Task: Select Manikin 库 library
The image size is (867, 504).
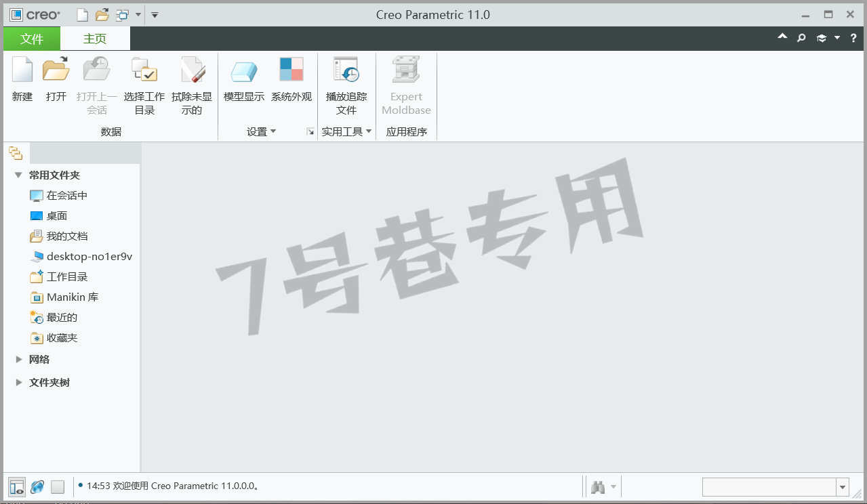Action: (64, 297)
